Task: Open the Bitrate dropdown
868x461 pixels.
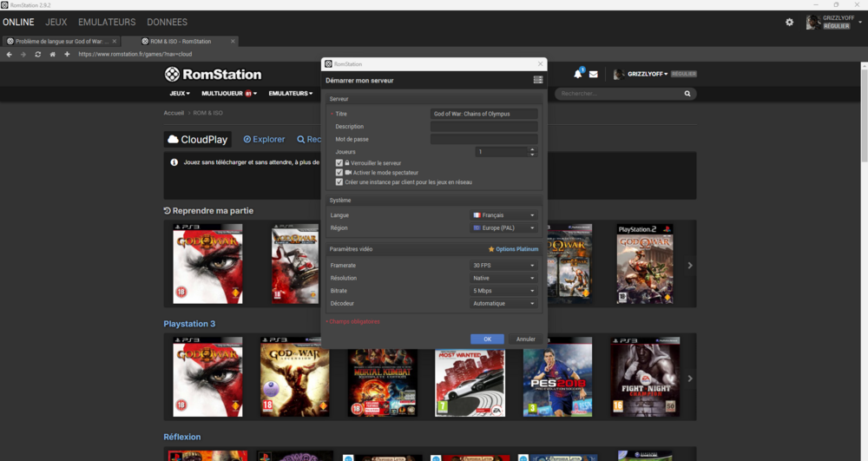Action: pyautogui.click(x=503, y=291)
